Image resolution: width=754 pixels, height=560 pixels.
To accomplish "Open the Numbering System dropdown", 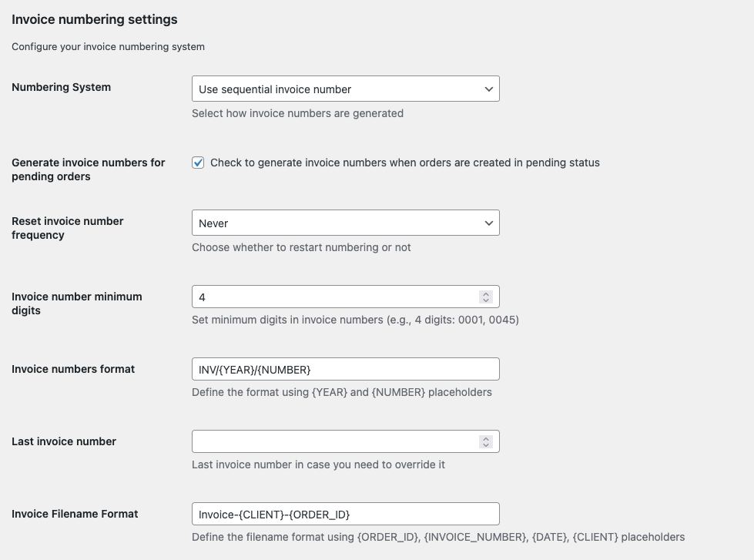I will coord(345,89).
